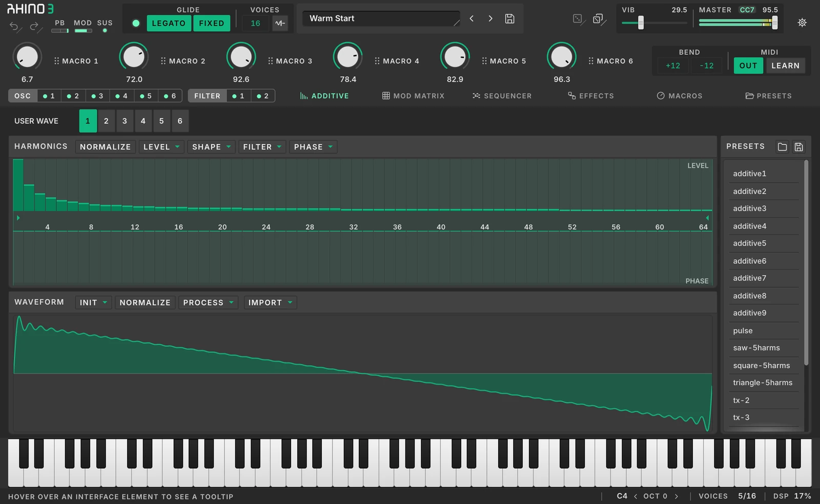Toggle the voice mode waveform icon
Viewport: 820px width, 504px height.
pos(280,23)
